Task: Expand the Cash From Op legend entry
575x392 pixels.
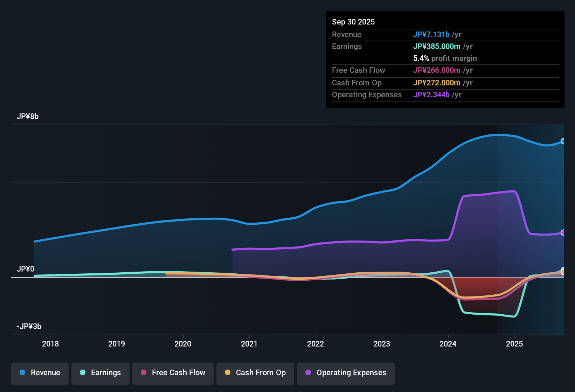Action: (x=255, y=373)
